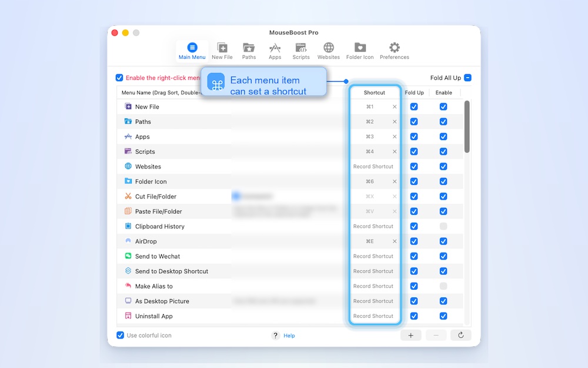
Task: Enable the Make Alias to item
Action: tap(443, 286)
